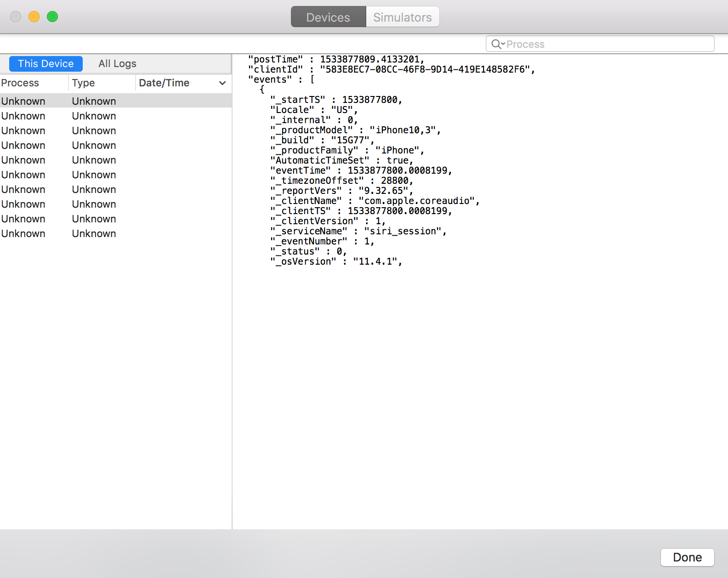Click the yellow minimize window button
The width and height of the screenshot is (728, 578).
pyautogui.click(x=34, y=17)
